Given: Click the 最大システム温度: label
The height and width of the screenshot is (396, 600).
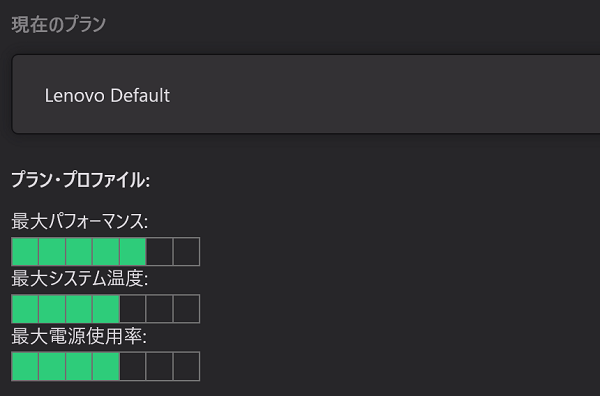Looking at the screenshot, I should coord(80,279).
